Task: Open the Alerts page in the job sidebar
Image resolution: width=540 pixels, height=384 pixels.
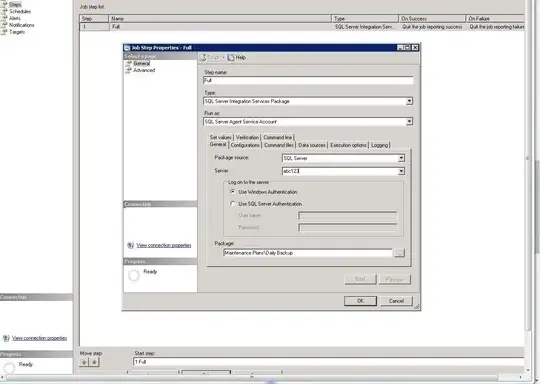Action: pos(15,18)
